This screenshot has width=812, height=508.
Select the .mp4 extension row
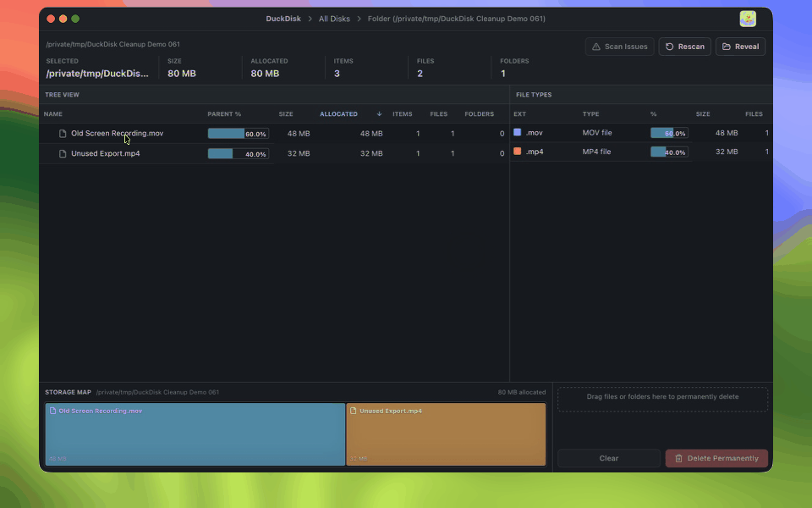(x=641, y=152)
